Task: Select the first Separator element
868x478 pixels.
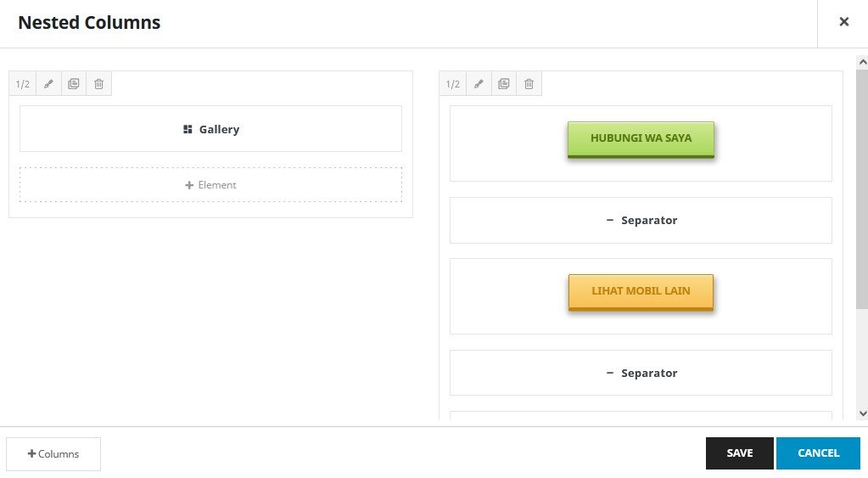Action: [x=641, y=220]
